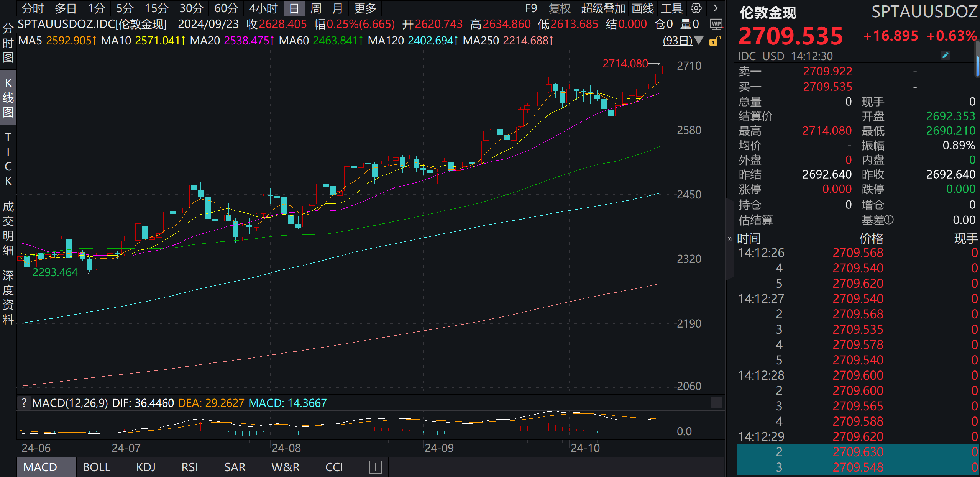Click the 时间 column header
Image resolution: width=980 pixels, height=477 pixels.
749,239
